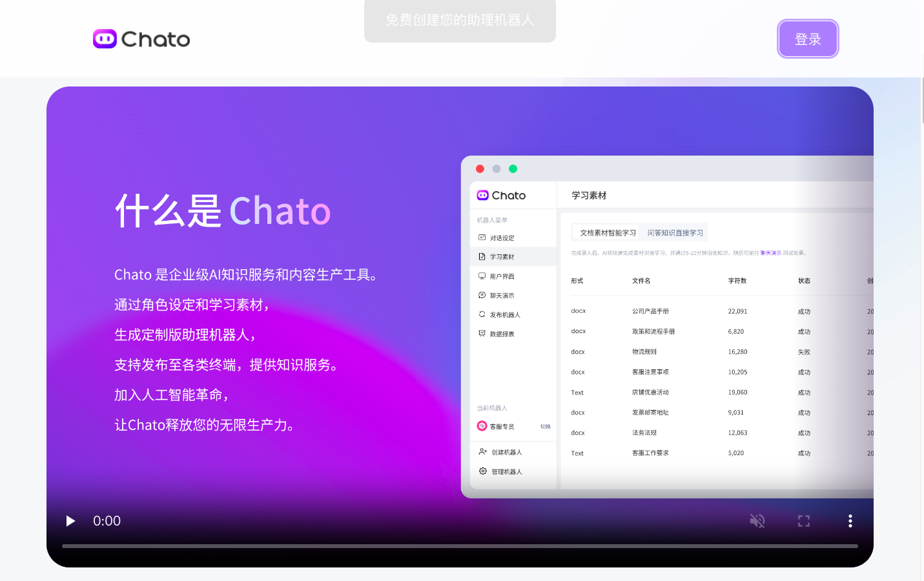Click the 店铺优惠活动 file name
The height and width of the screenshot is (581, 924).
click(650, 392)
